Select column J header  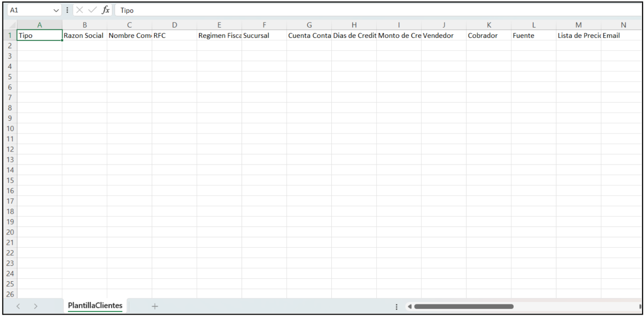[444, 25]
